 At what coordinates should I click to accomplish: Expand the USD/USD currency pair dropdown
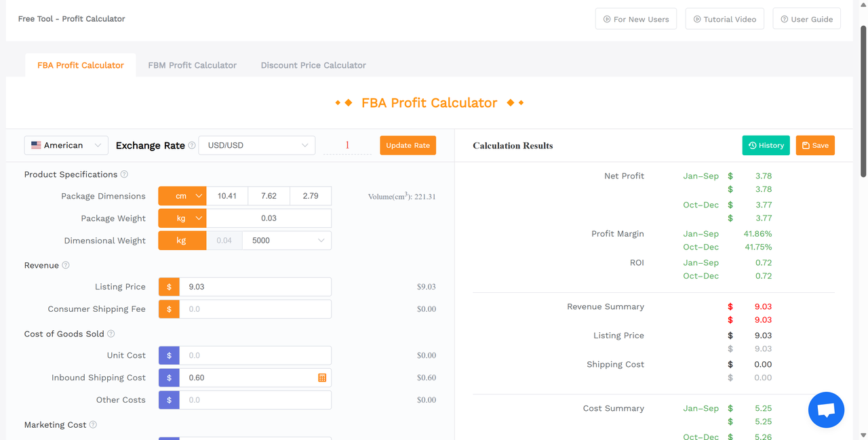256,145
